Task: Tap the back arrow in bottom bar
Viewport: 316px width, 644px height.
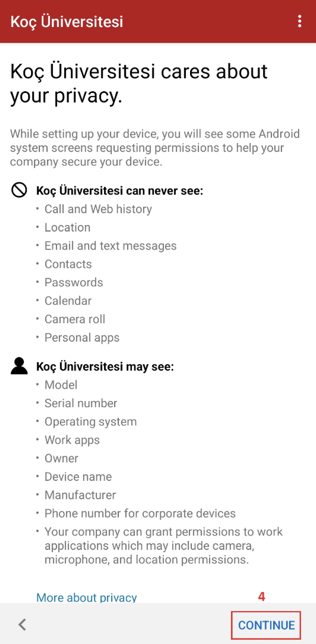Action: tap(21, 624)
